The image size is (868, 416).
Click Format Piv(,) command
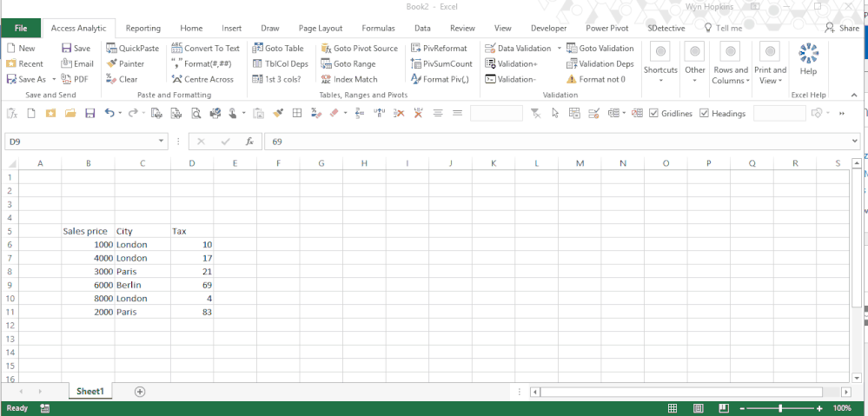coord(441,79)
